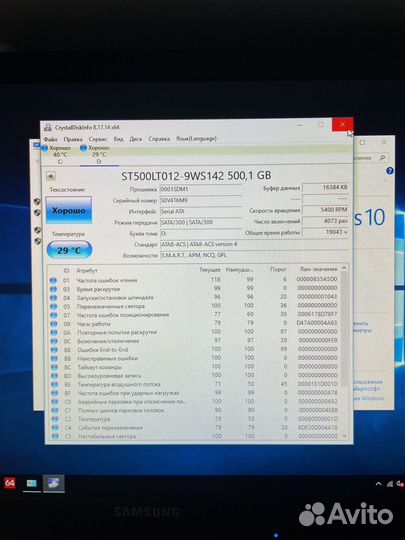Viewport: 405px width, 540px height.
Task: Click status icon of Запуски/остановки шпинделя row
Action: click(x=53, y=298)
